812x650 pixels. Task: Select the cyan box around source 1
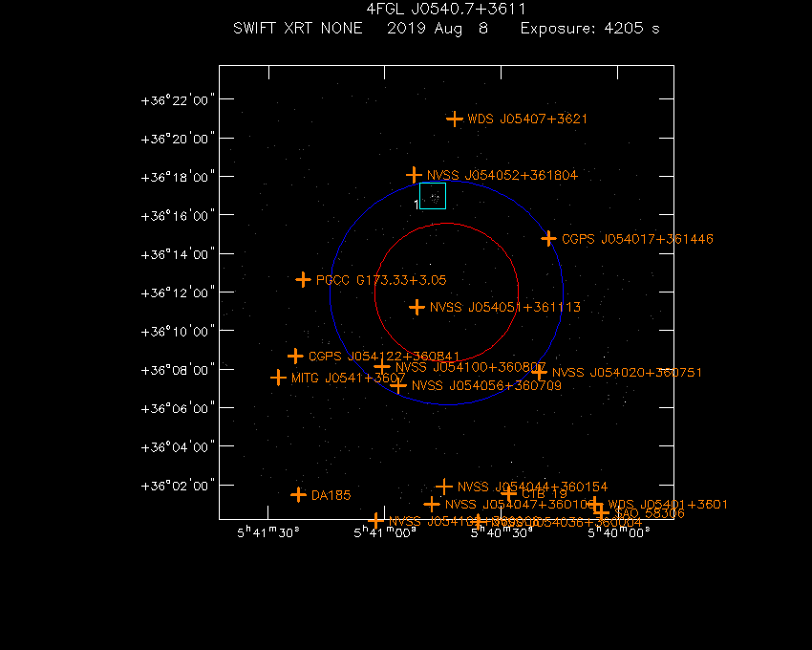433,196
